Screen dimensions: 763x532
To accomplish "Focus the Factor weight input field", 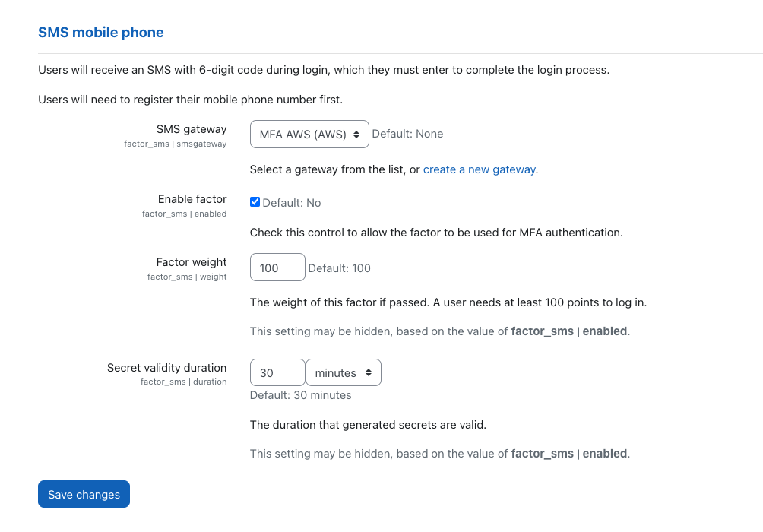I will tap(277, 268).
